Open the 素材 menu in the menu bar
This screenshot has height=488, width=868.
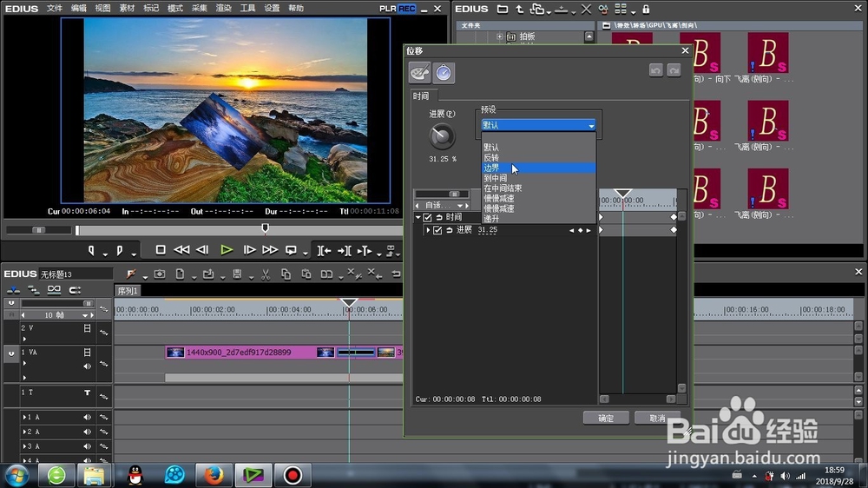[127, 8]
